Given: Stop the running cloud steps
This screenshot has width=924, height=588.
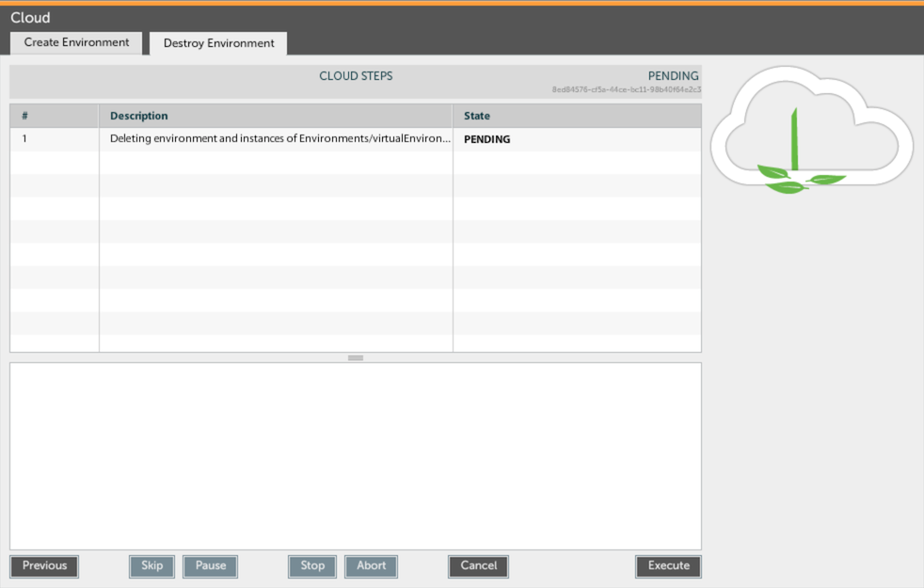Looking at the screenshot, I should click(312, 565).
